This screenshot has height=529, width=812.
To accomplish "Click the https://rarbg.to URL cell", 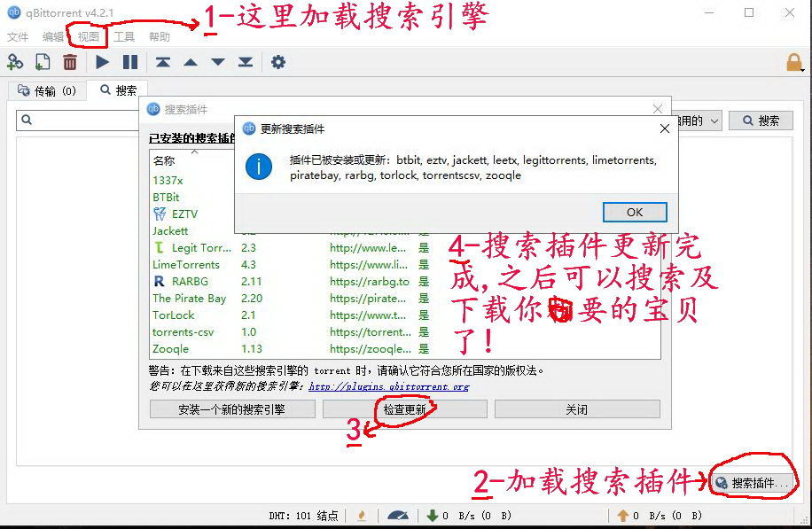I will coord(370,281).
